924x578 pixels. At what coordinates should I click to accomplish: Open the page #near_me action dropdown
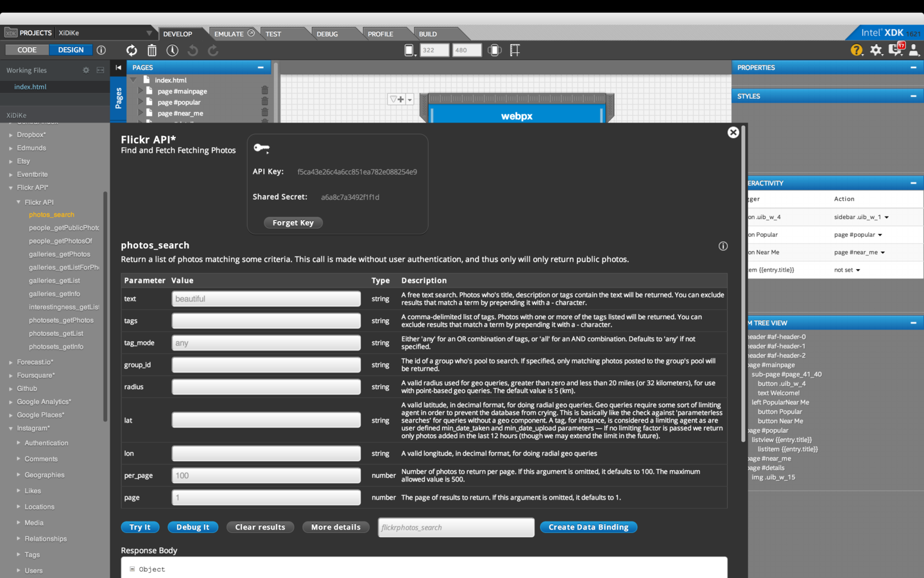[x=883, y=253]
